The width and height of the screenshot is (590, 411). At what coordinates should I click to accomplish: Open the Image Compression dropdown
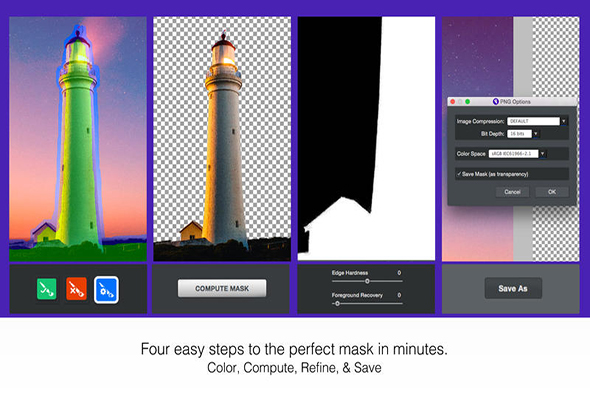564,121
